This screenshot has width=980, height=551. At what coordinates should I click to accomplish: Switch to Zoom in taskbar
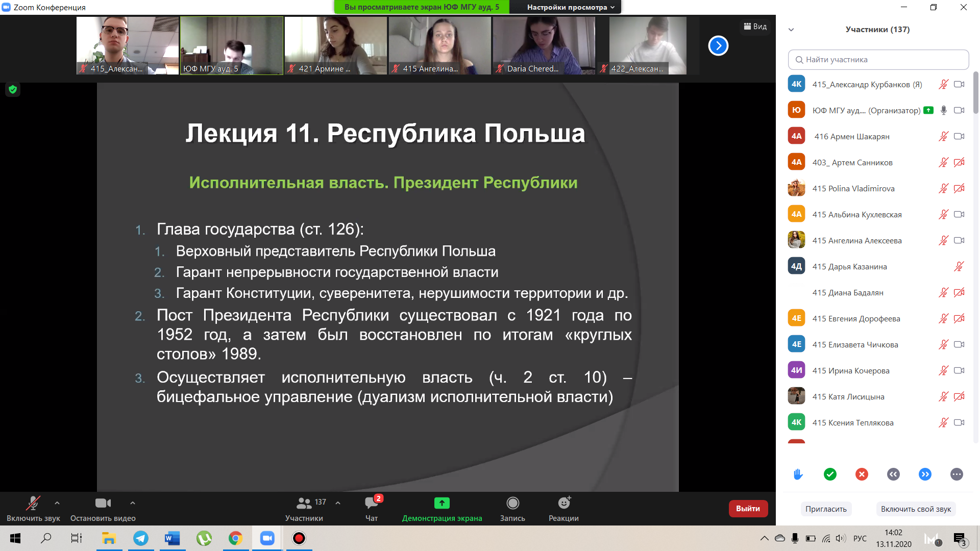click(267, 538)
